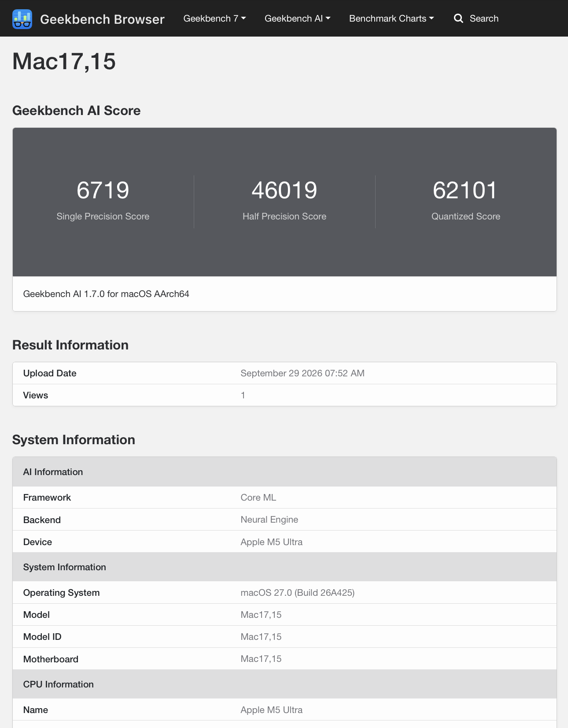Click the Geekbench logo icon
Screen dimensions: 568x728
tap(22, 19)
